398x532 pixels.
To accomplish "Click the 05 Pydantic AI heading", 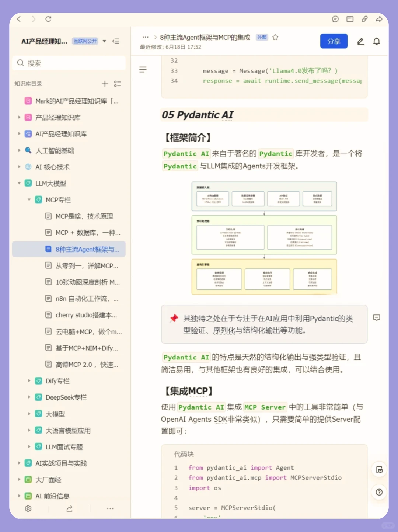I will tap(198, 115).
